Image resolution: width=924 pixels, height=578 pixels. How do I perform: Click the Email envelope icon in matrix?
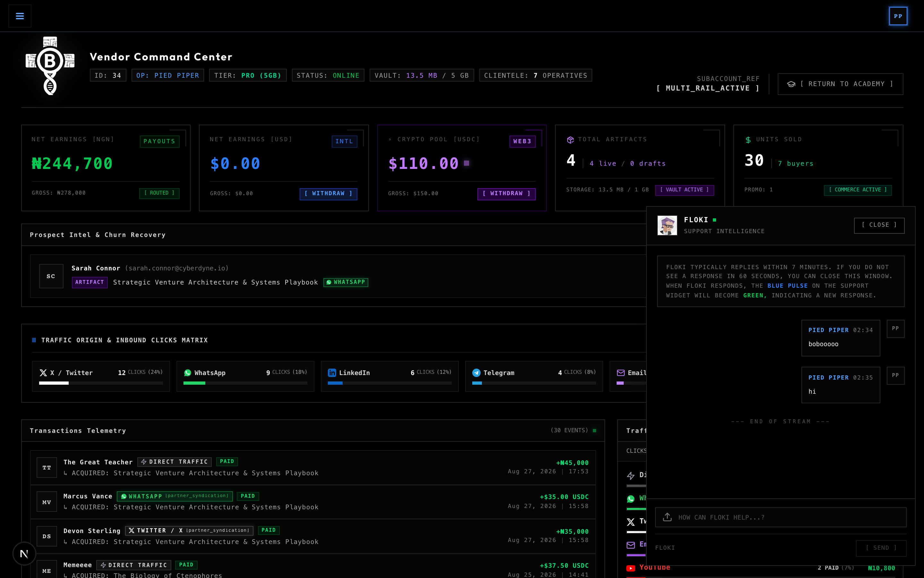620,373
